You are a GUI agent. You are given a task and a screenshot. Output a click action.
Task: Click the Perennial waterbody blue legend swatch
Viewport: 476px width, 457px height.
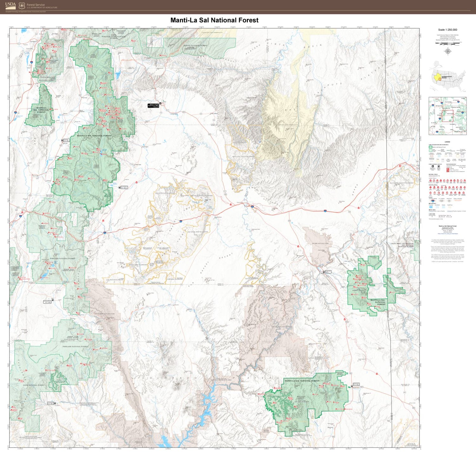431,207
